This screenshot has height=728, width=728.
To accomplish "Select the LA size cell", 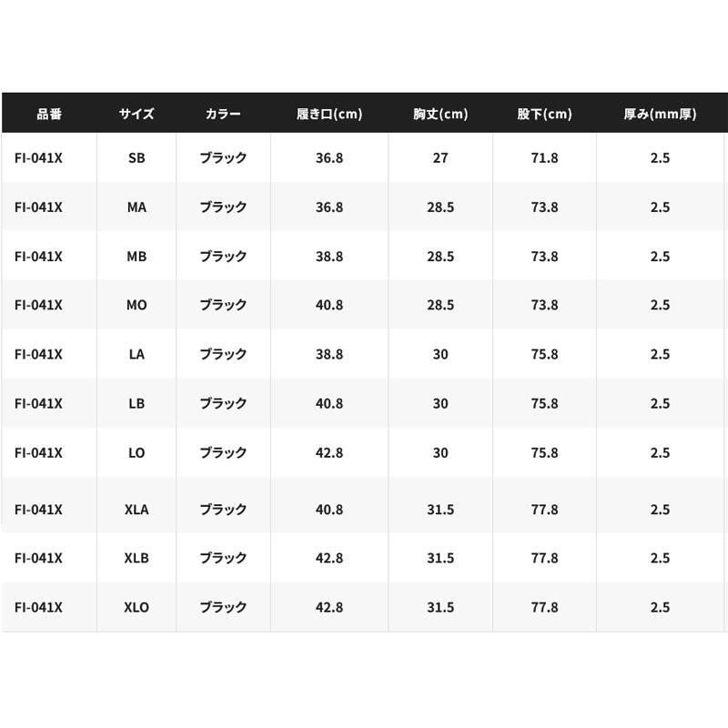I will pyautogui.click(x=136, y=354).
